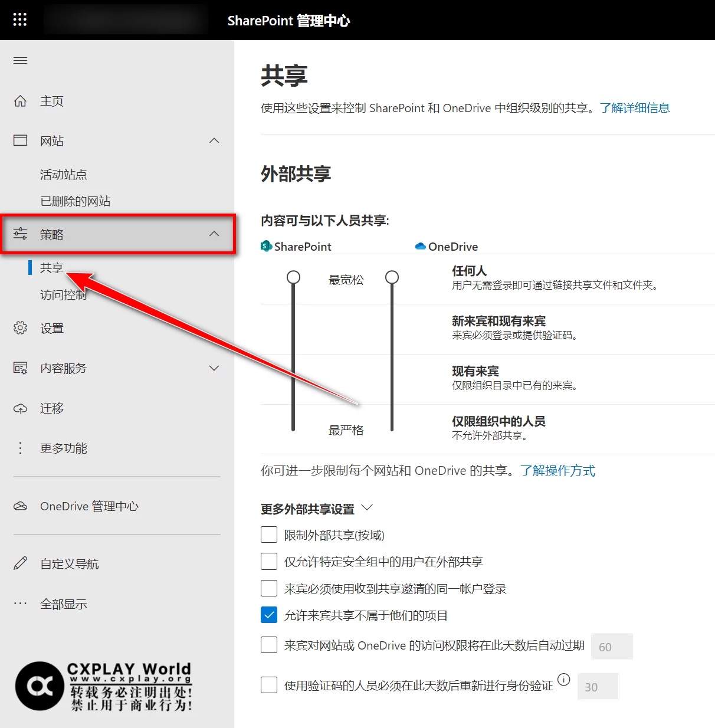
Task: Click info icon next to re-authentication option
Action: pyautogui.click(x=564, y=679)
